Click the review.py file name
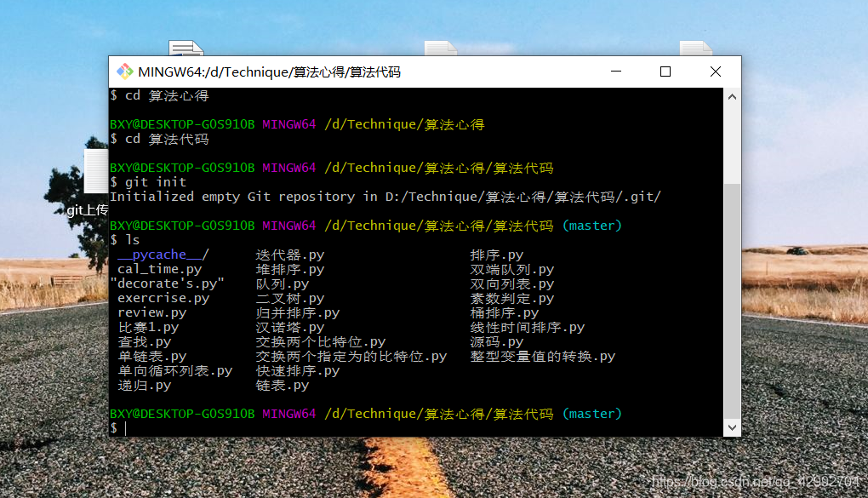The height and width of the screenshot is (498, 868). 151,312
